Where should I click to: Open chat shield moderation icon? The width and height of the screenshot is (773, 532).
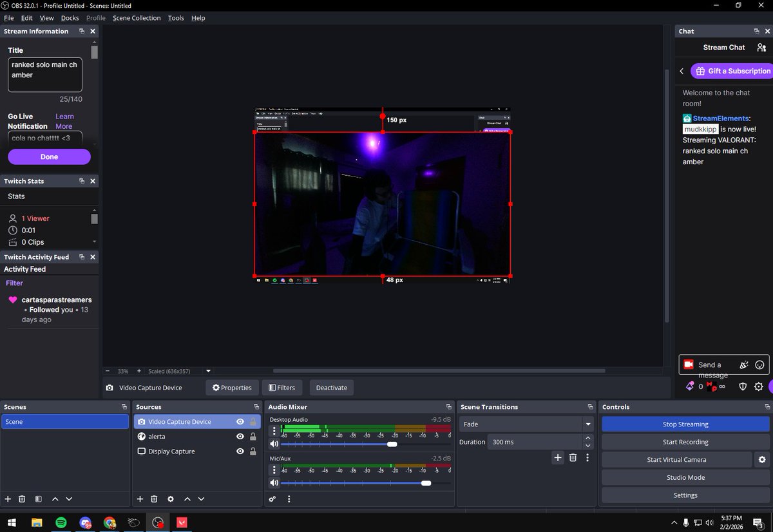click(743, 386)
